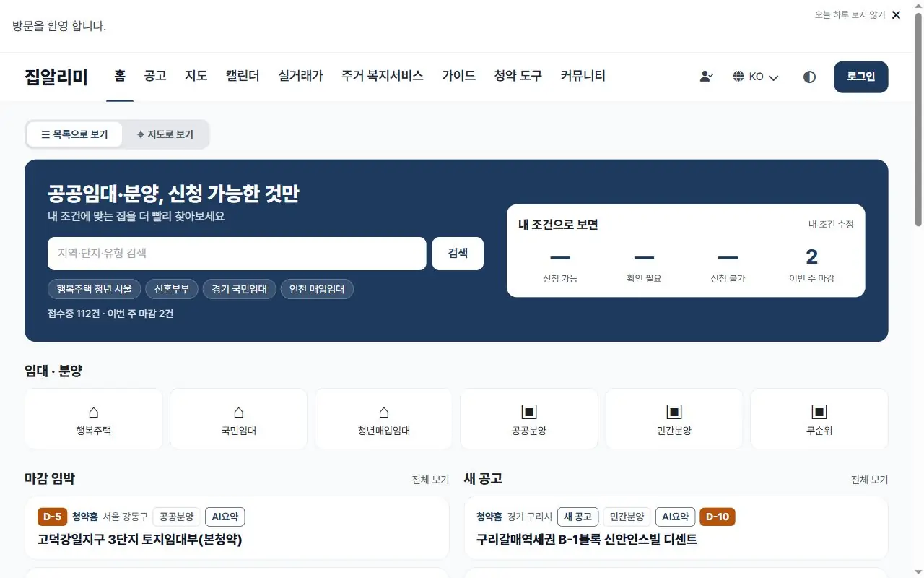Open the 지도 navigation tab
The image size is (924, 578).
pos(196,76)
